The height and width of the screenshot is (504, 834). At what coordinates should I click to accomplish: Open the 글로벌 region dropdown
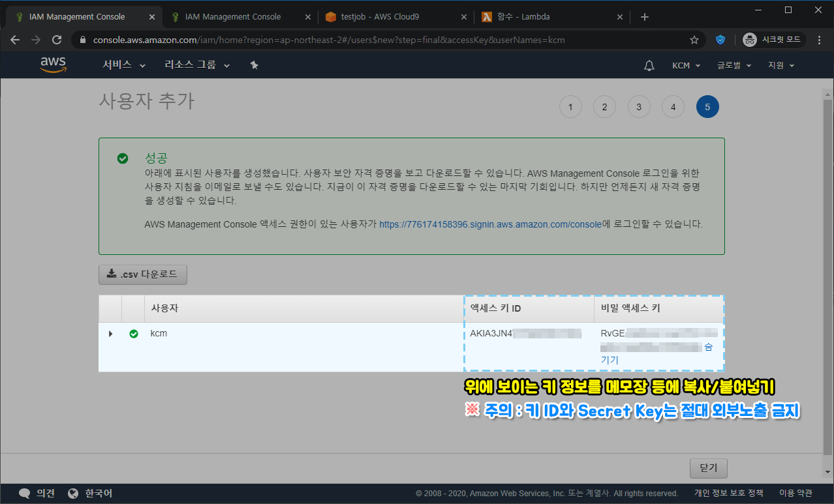(x=735, y=66)
